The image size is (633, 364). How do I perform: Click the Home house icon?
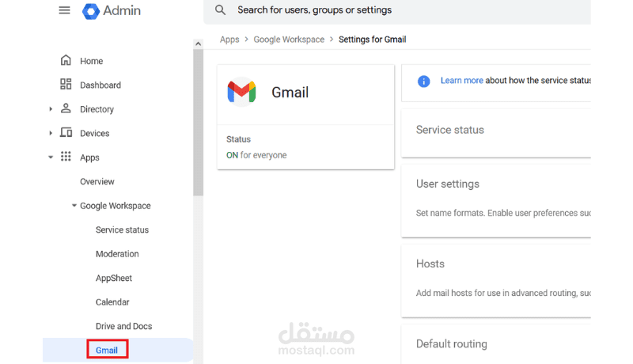point(66,61)
